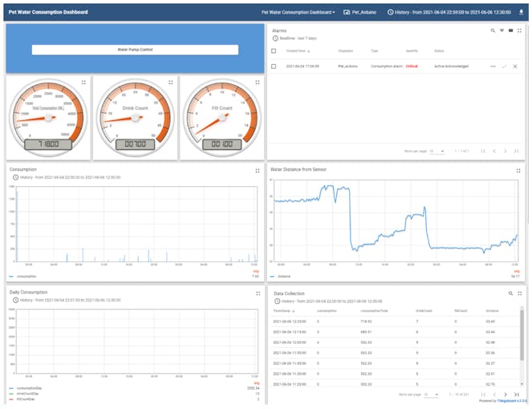This screenshot has width=532, height=409.
Task: Go to first page of Data Collection
Action: [x=484, y=395]
